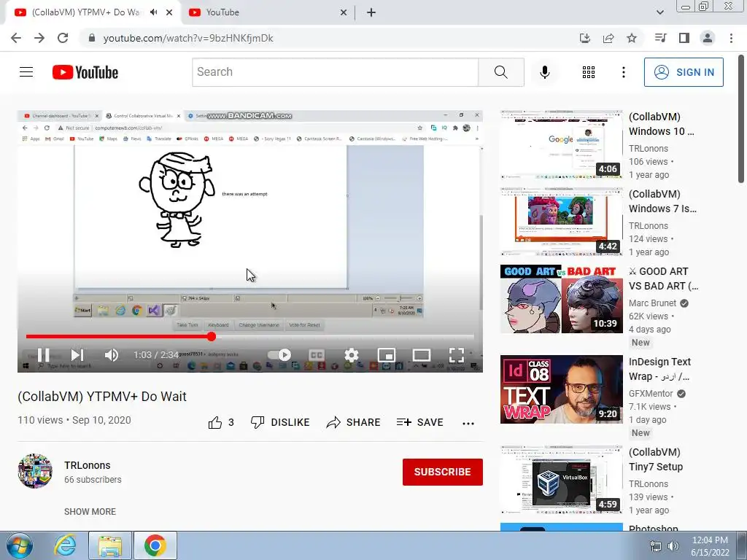Click the page vertical scrollbar
Image resolution: width=747 pixels, height=560 pixels.
pyautogui.click(x=741, y=119)
